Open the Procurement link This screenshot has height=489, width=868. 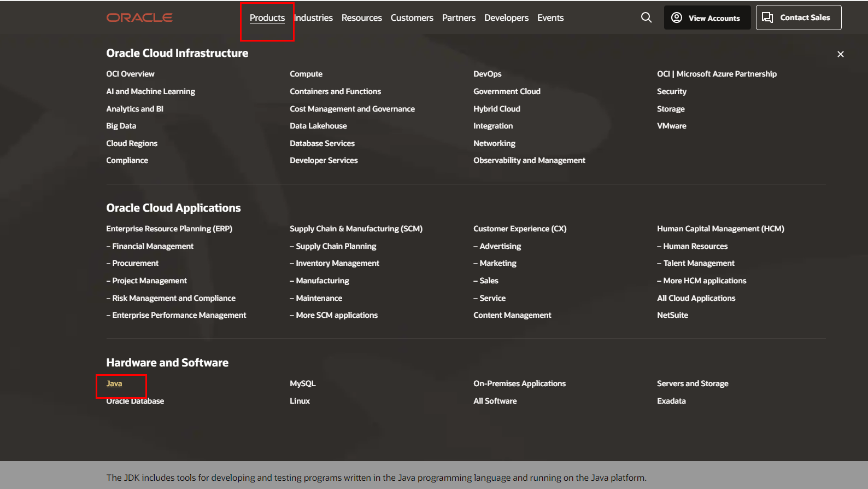(133, 263)
